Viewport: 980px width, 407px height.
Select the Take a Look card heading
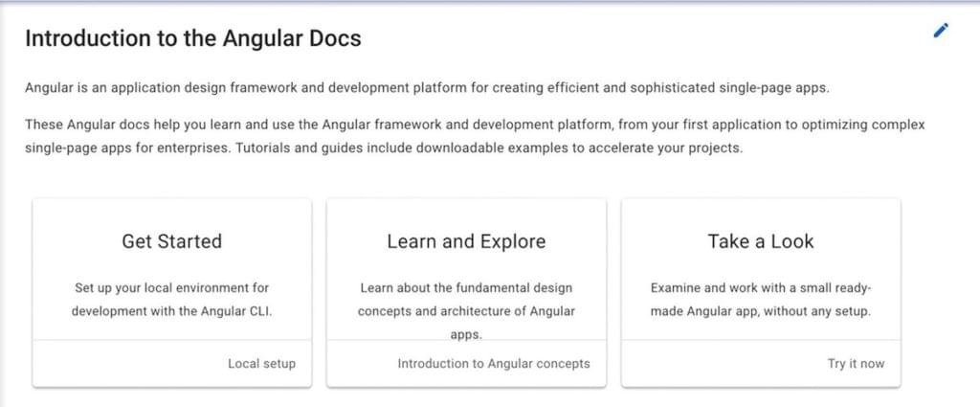[x=761, y=241]
